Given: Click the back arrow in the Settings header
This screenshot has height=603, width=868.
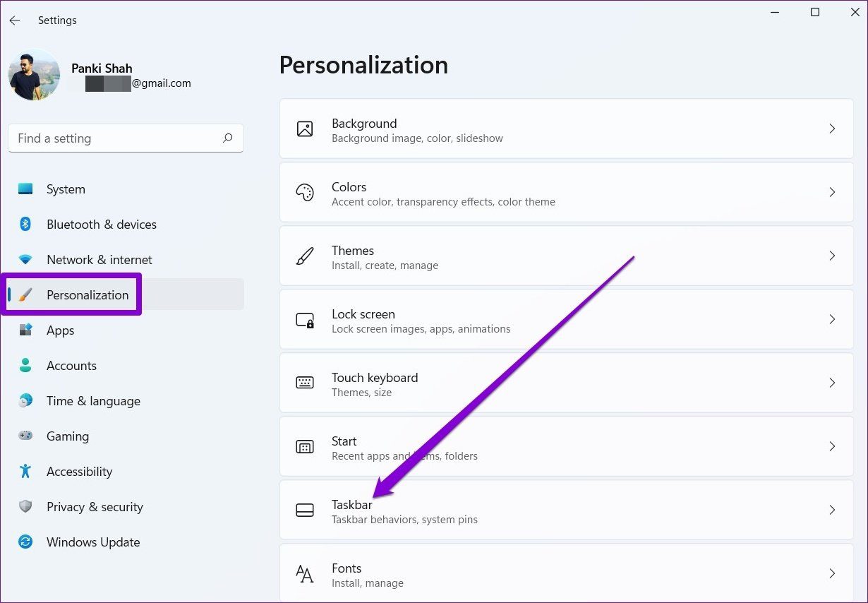Looking at the screenshot, I should click(15, 20).
